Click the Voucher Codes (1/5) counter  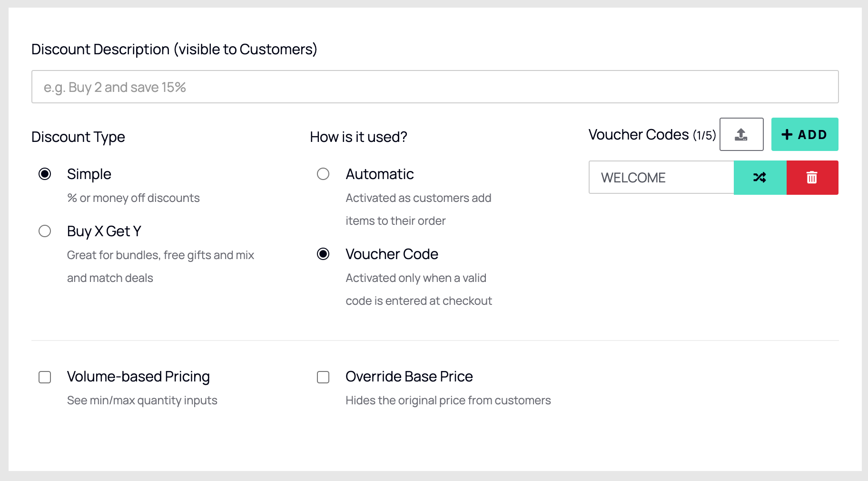tap(652, 135)
